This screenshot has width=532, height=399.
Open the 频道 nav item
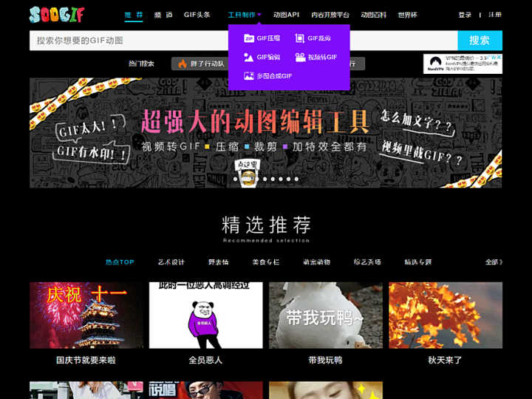pos(163,15)
